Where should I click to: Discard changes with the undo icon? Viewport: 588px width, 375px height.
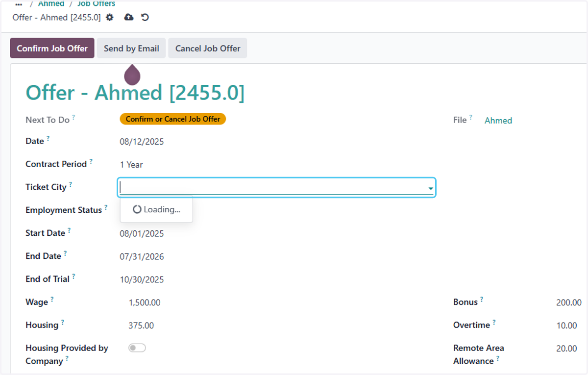point(145,17)
